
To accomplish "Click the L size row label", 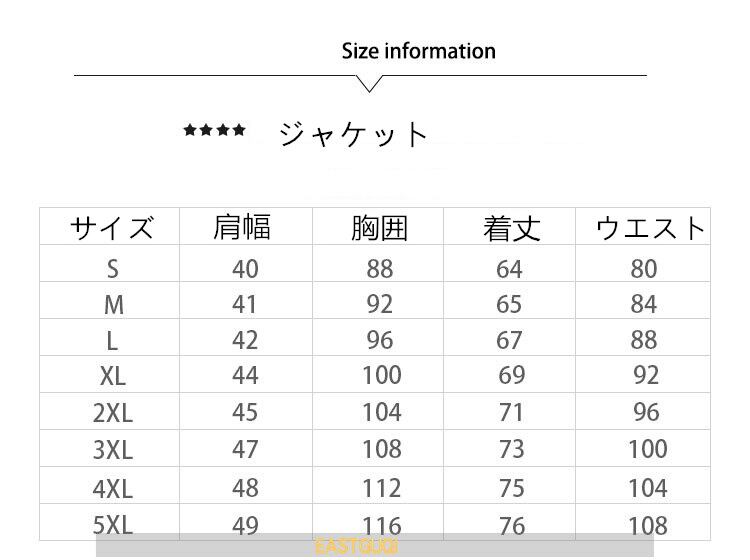I will point(112,340).
